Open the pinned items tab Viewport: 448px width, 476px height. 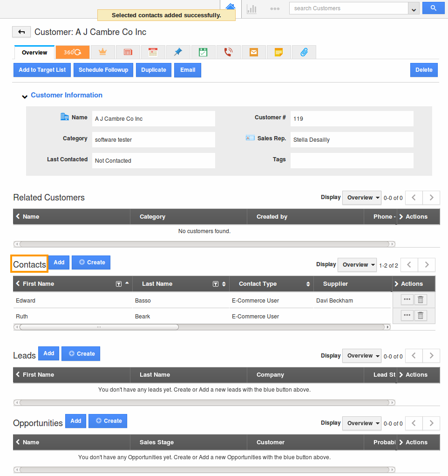178,52
